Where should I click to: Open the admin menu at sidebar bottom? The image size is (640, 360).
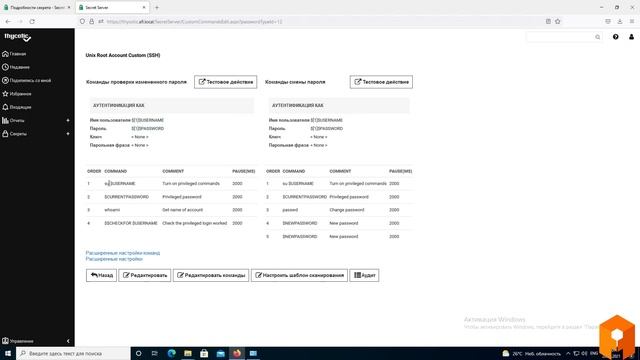pyautogui.click(x=18, y=341)
